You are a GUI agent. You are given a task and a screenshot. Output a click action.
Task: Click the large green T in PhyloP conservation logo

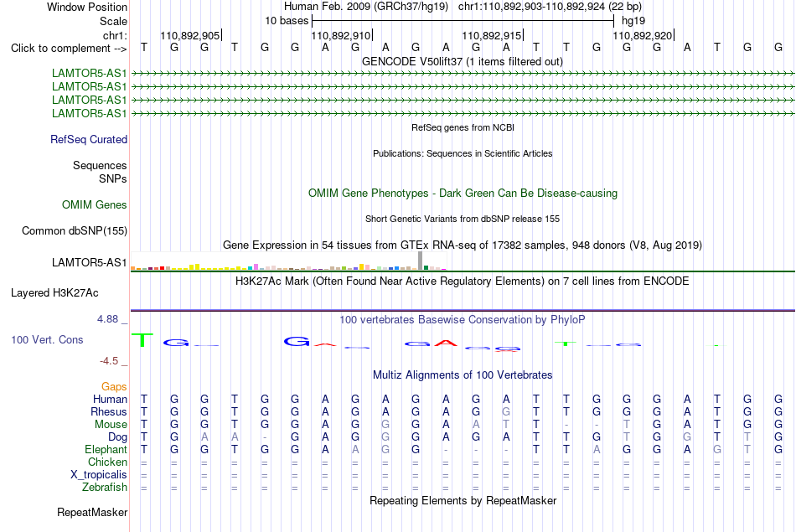click(x=142, y=340)
